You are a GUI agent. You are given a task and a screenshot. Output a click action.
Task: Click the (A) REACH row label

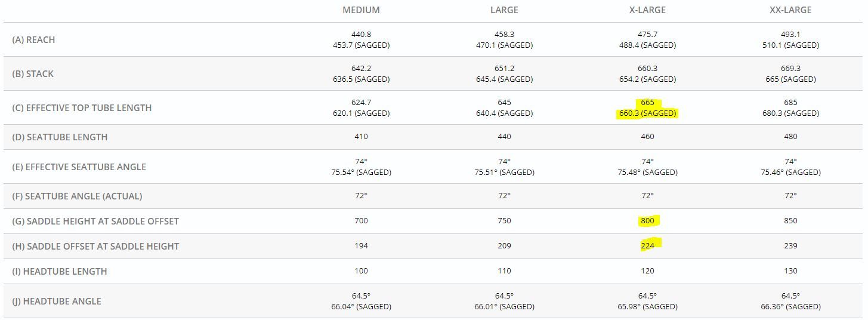click(x=33, y=40)
